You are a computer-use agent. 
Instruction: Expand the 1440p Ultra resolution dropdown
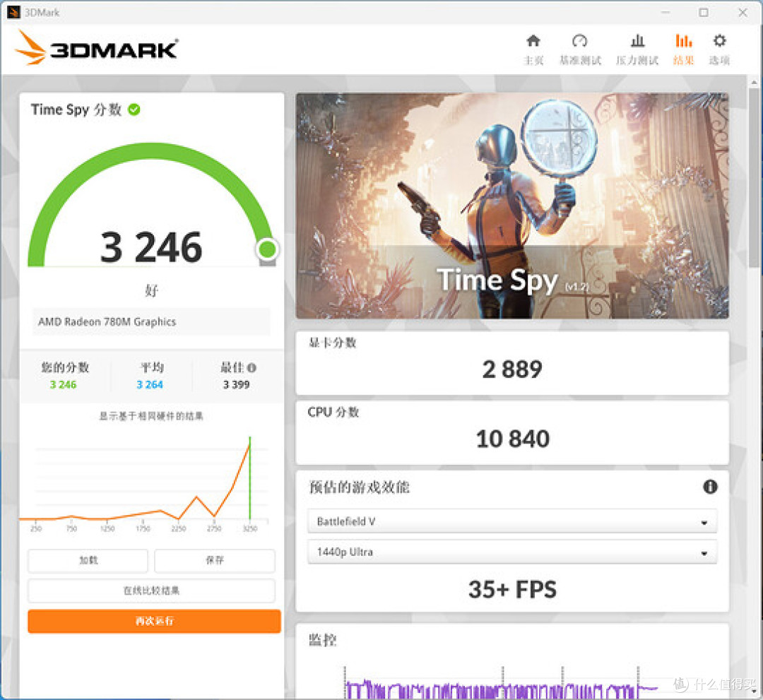[512, 552]
